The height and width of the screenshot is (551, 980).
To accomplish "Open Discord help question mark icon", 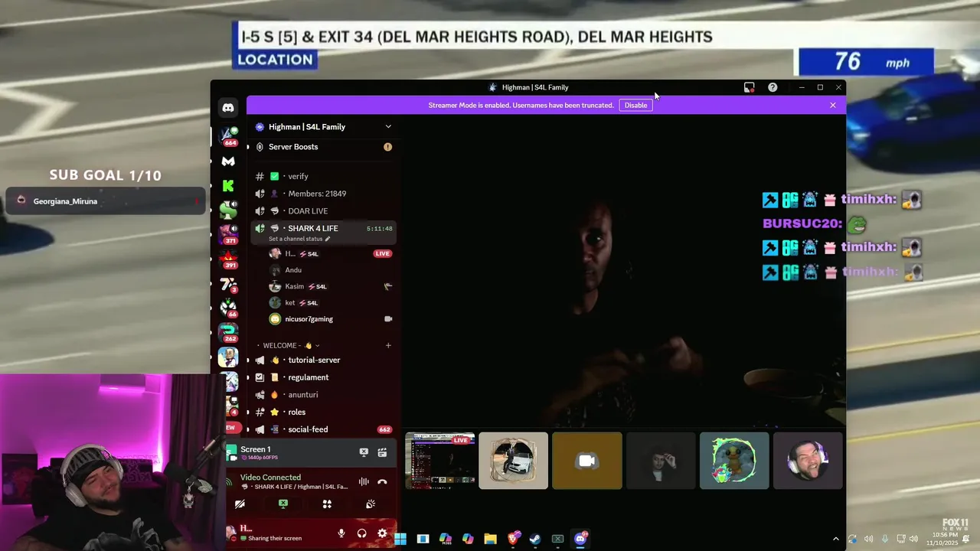I will (x=773, y=87).
